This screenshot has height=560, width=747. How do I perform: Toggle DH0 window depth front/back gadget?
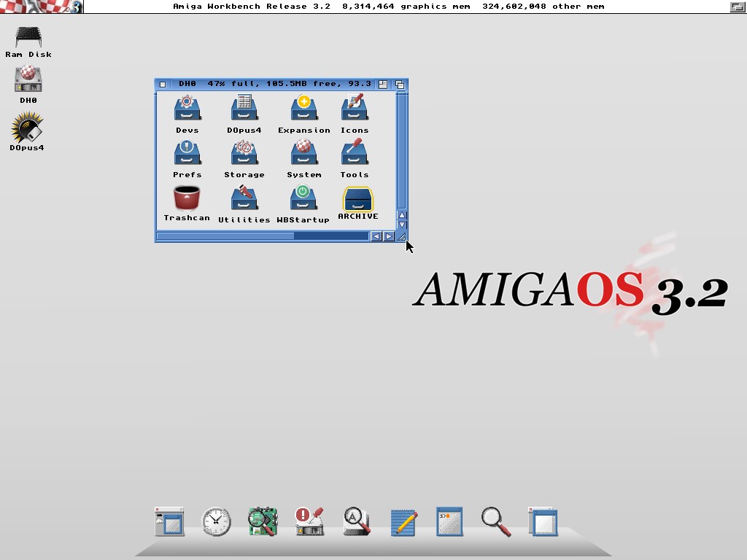(x=400, y=85)
